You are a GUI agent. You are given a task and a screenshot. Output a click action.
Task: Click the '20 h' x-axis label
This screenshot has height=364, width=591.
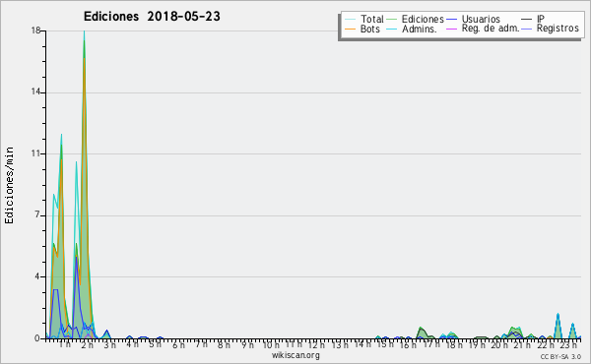499,344
